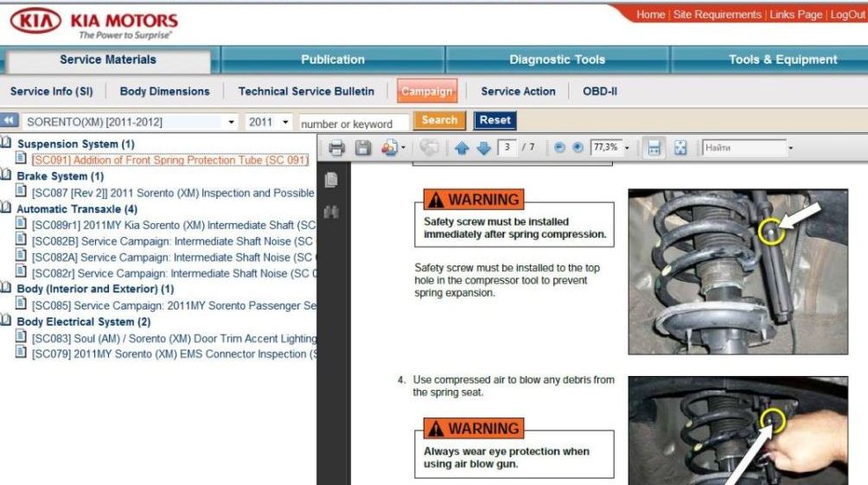Switch to the Diagnostic Tools tab
868x485 pixels.
[557, 60]
